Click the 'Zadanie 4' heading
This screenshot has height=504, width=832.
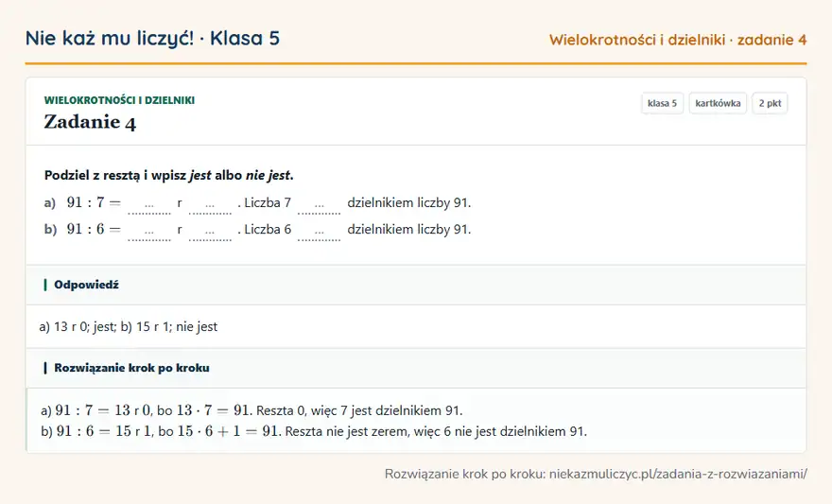[90, 122]
